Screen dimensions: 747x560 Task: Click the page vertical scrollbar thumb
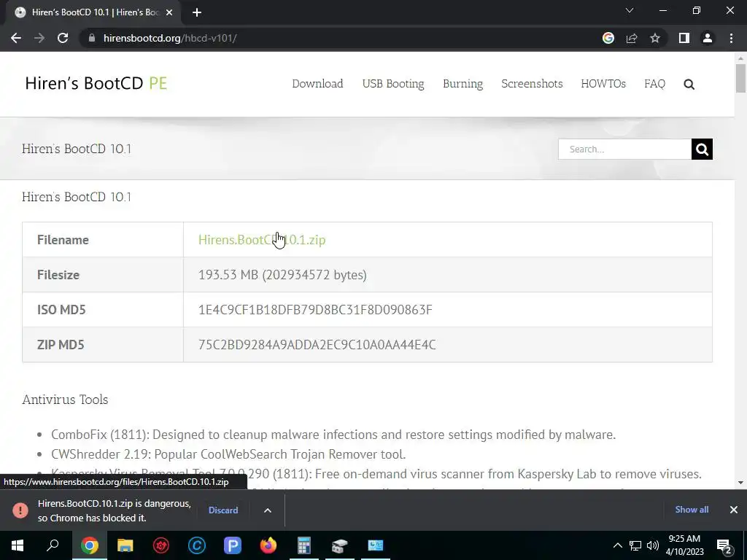(x=740, y=79)
